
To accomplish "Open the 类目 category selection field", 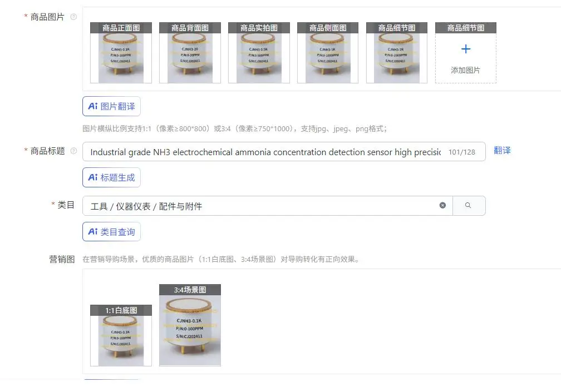I will tap(267, 206).
